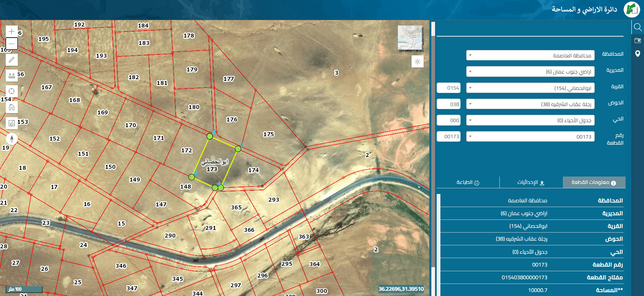644x296 pixels.
Task: Click the village code field 0154
Action: (x=449, y=88)
